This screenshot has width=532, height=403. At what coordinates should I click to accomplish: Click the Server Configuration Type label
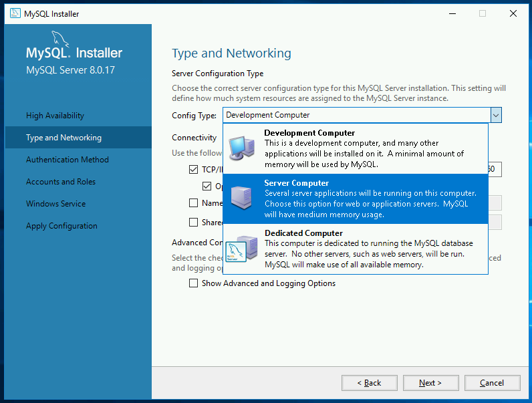click(x=217, y=74)
